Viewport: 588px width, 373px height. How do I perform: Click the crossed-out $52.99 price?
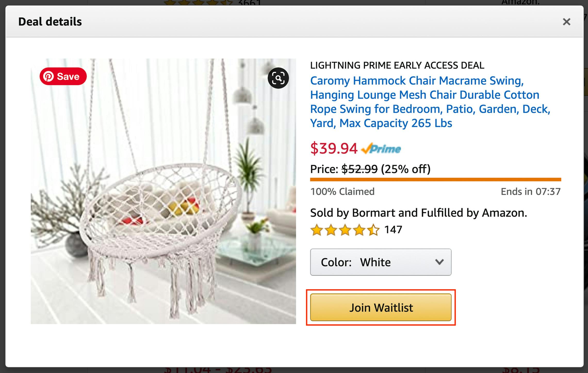360,169
